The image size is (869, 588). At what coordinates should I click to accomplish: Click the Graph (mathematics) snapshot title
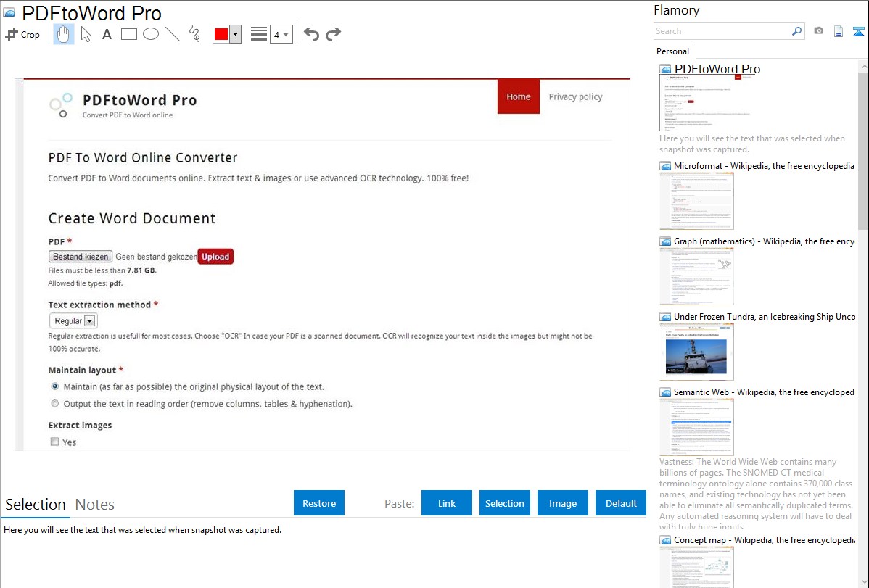[x=764, y=241]
